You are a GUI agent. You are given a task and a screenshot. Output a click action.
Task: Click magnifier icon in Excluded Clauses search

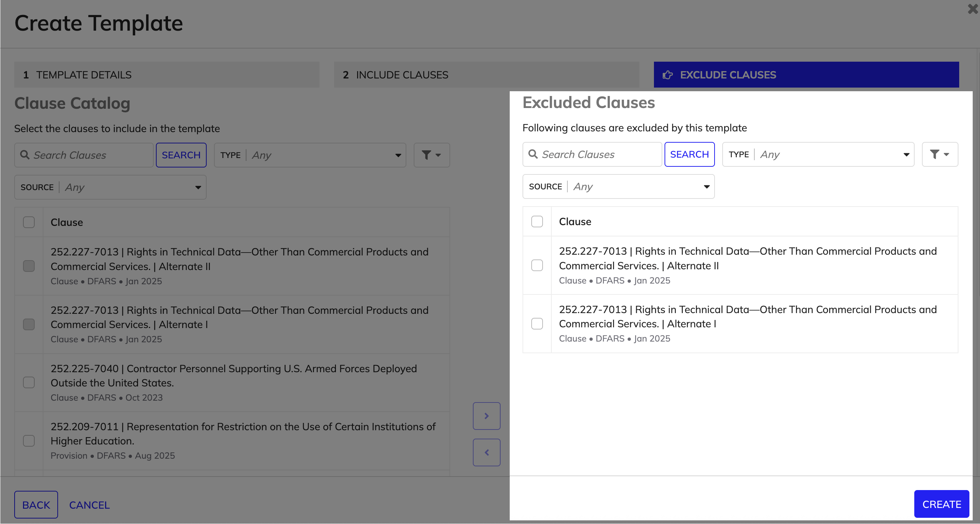pos(533,154)
